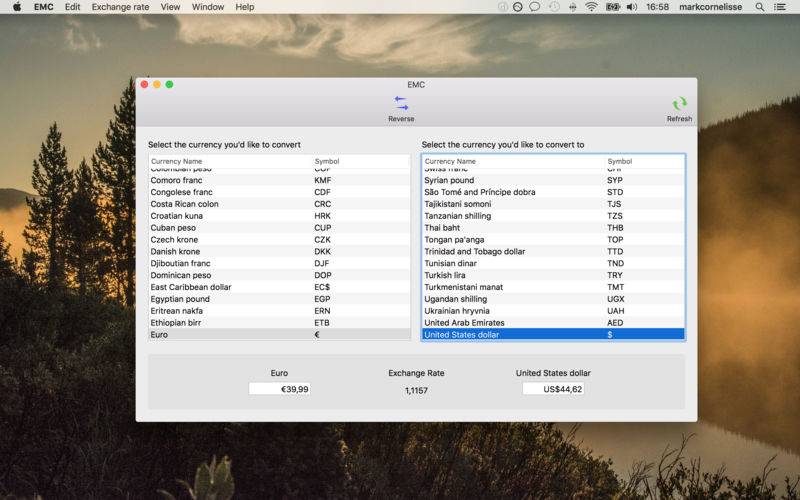Image resolution: width=800 pixels, height=500 pixels.
Task: Click the volume speaker icon
Action: pyautogui.click(x=632, y=7)
